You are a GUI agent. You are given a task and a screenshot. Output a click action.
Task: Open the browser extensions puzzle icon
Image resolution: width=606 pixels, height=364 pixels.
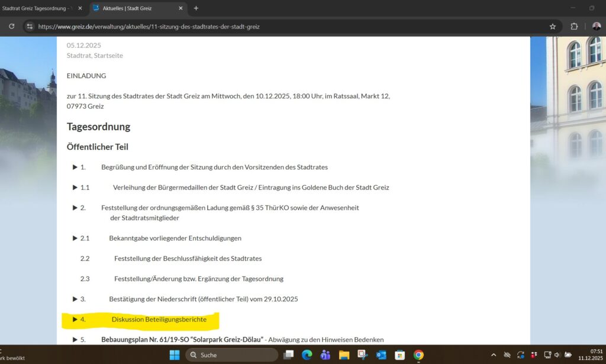click(x=574, y=27)
